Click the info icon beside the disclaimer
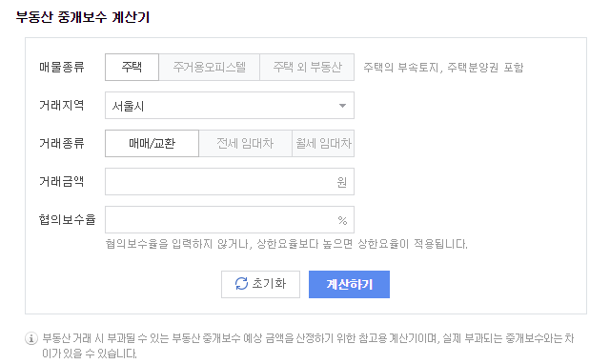610x364 pixels. (31, 338)
